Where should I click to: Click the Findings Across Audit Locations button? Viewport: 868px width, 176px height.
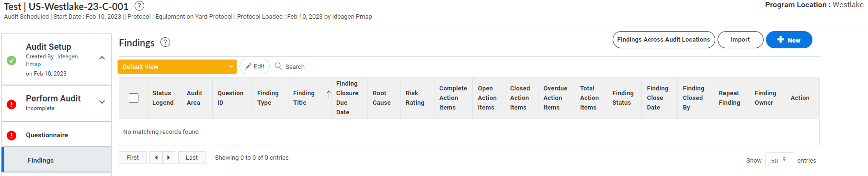coord(663,40)
